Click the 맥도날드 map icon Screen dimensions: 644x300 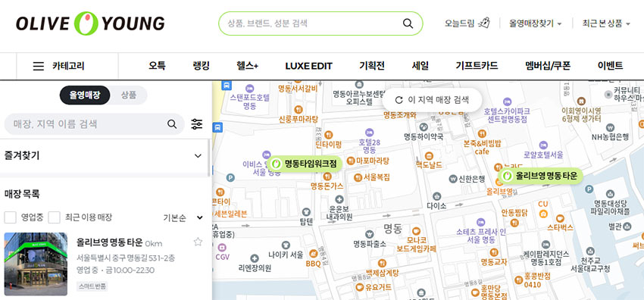(429, 156)
